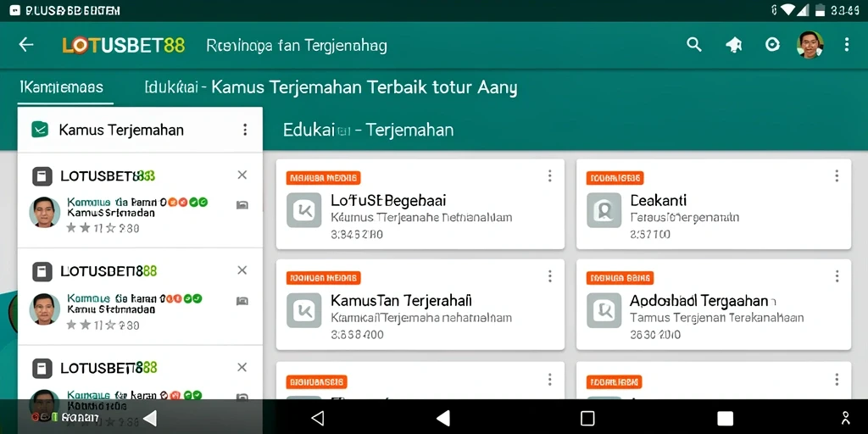Click the document icon beside second LOTUSBET88
The image size is (868, 434).
(42, 271)
